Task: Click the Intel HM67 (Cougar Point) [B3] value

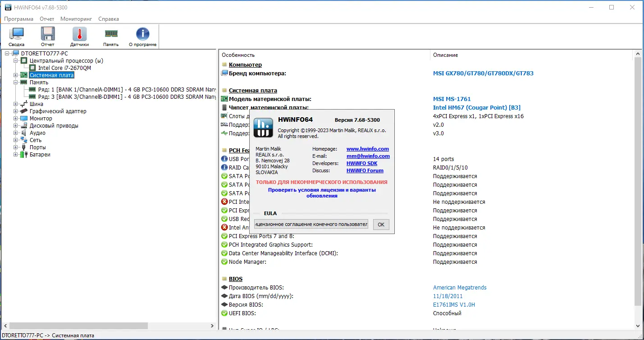Action: [477, 108]
